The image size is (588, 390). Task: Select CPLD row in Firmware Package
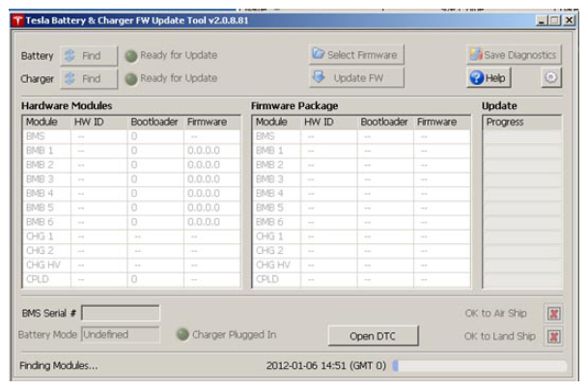point(361,279)
